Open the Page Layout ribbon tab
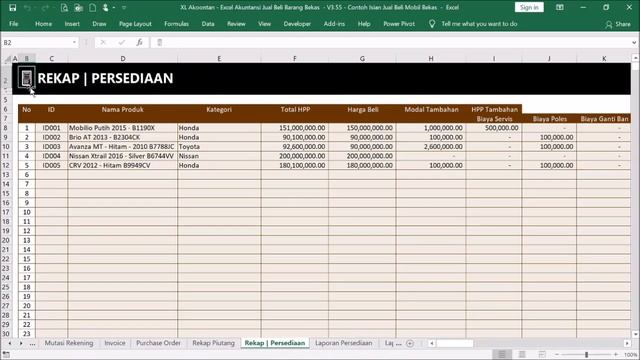This screenshot has height=360, width=640. [135, 24]
